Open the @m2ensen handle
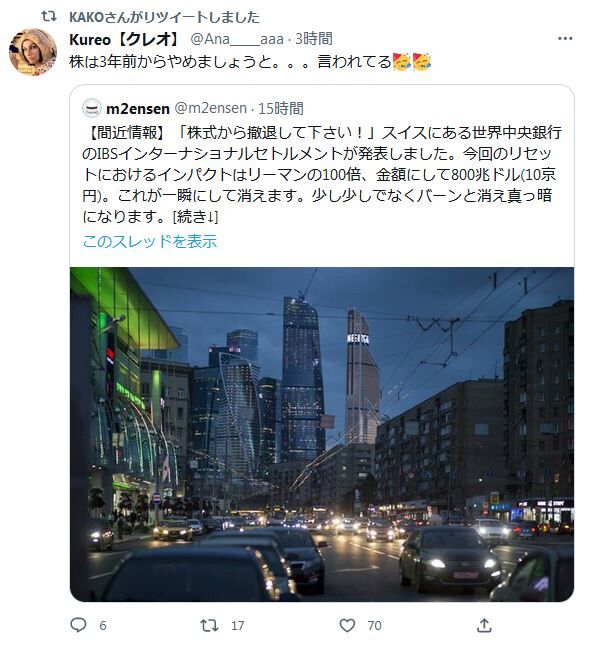Viewport: 589px width, 645px height. (211, 109)
